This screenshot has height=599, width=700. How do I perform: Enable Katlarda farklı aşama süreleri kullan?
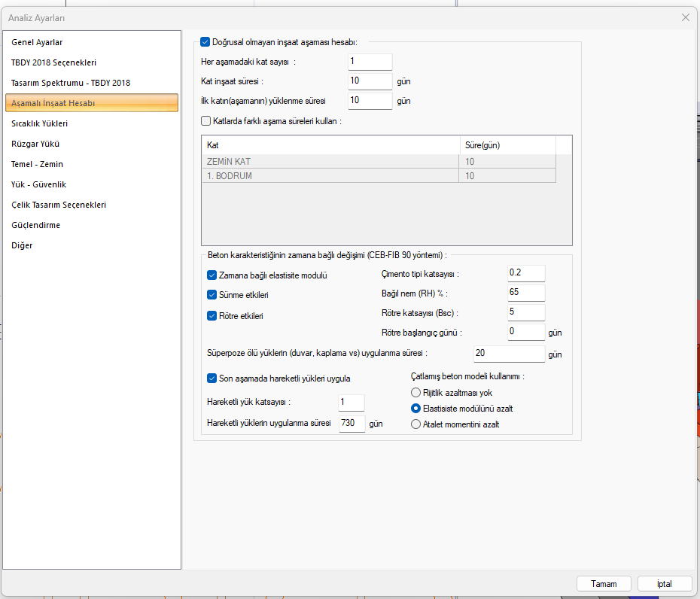[x=206, y=120]
